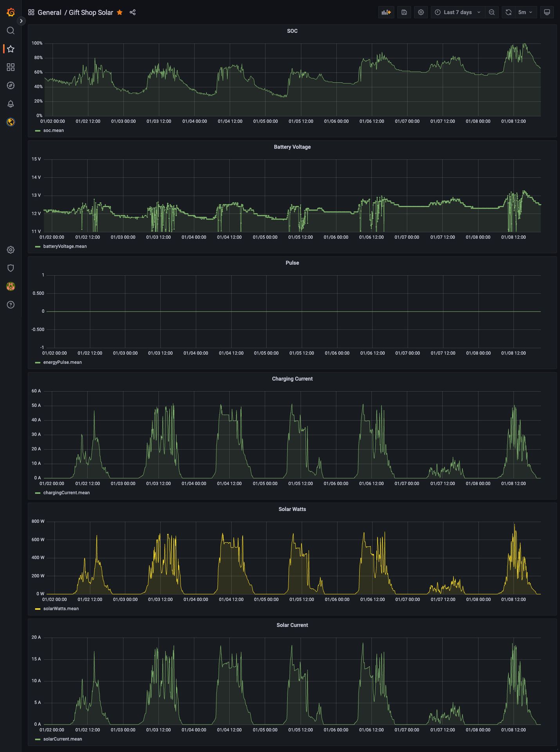The image size is (560, 752).
Task: Go to General folder breadcrumb link
Action: coord(49,13)
